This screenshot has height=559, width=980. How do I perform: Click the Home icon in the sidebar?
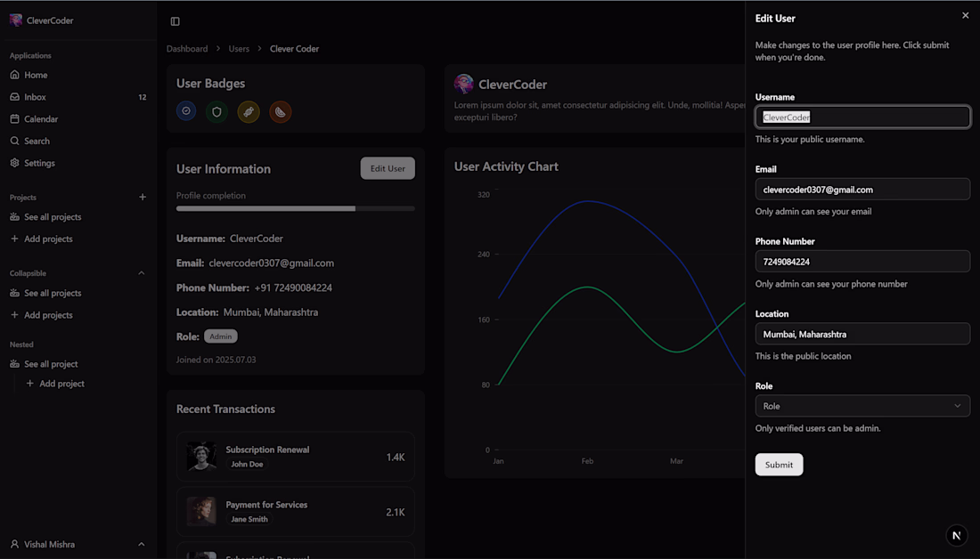[x=14, y=74]
